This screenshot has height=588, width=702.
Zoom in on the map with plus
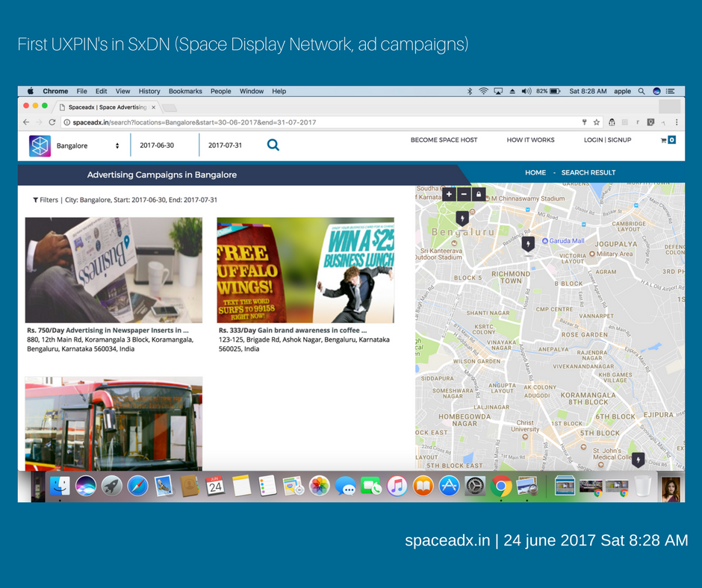[x=449, y=194]
